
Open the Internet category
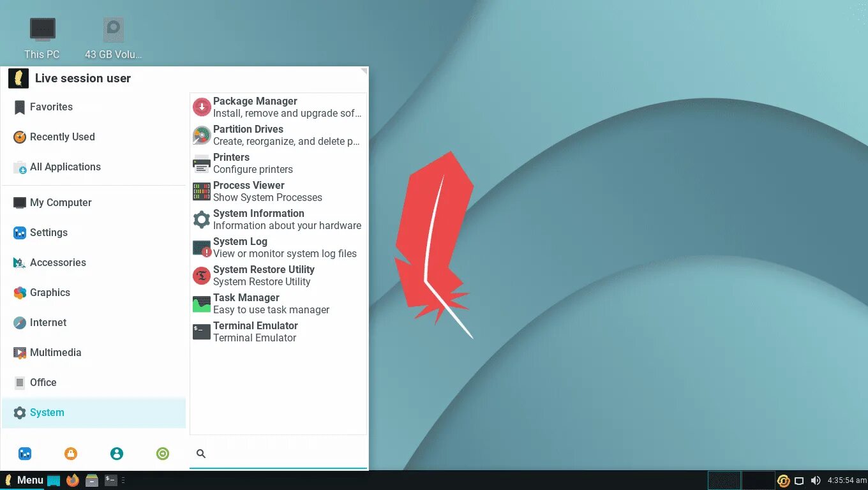coord(94,323)
